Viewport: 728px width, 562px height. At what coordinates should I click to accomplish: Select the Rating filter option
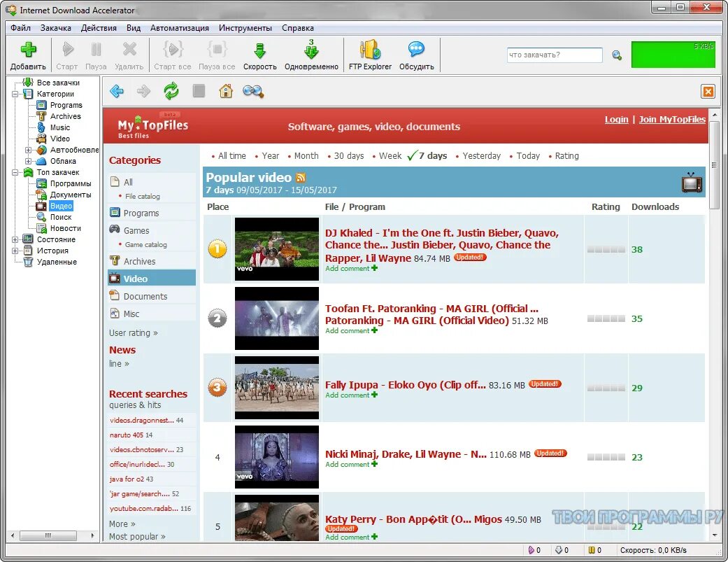point(567,156)
